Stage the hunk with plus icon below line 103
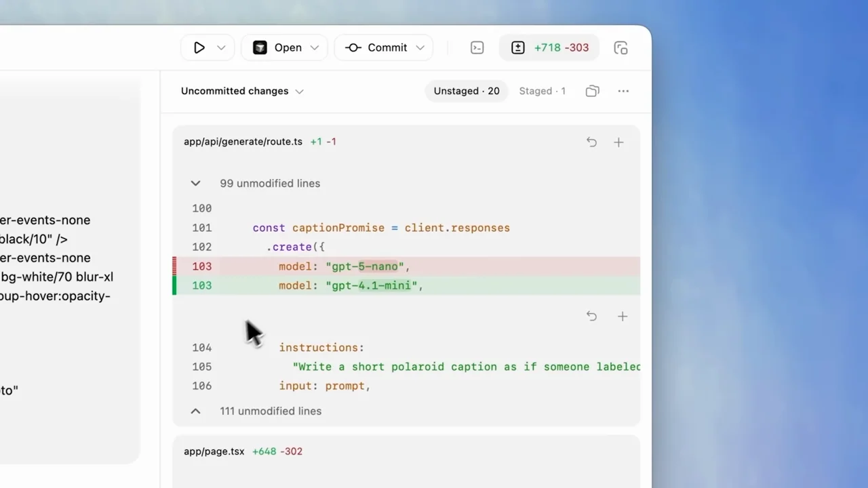The width and height of the screenshot is (868, 488). pos(622,316)
